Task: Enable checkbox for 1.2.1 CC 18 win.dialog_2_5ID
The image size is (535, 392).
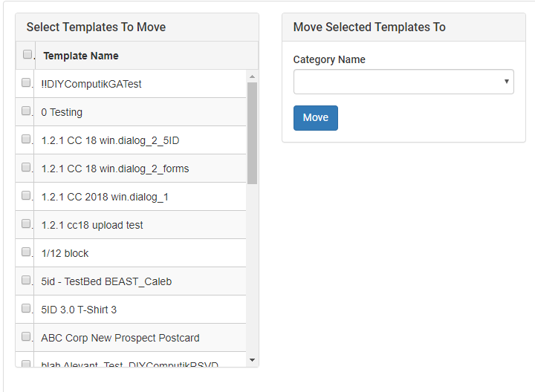Action: [x=26, y=139]
